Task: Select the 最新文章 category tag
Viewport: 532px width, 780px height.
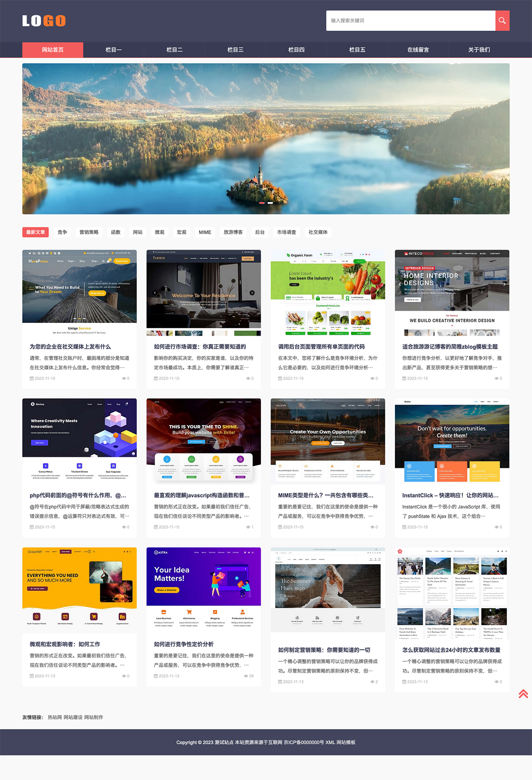Action: [36, 232]
